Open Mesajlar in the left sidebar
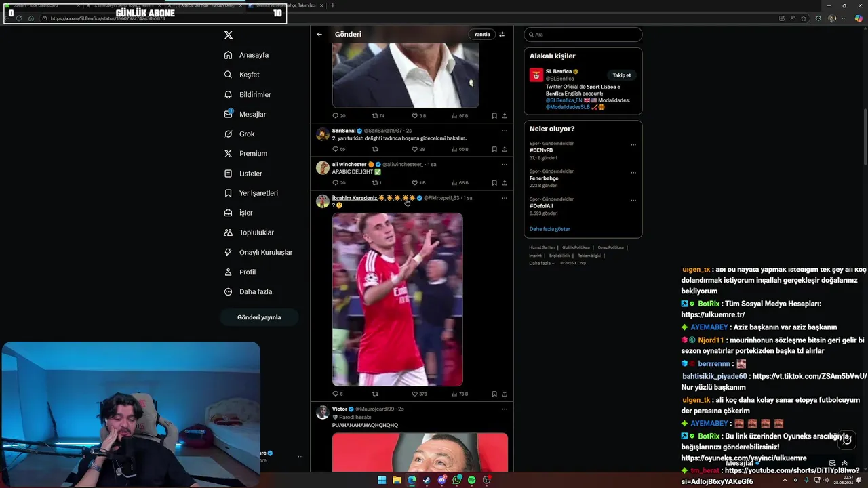 245,114
